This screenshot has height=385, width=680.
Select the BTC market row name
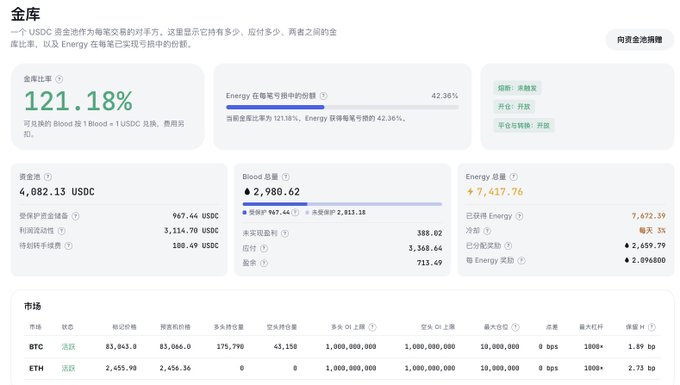36,346
